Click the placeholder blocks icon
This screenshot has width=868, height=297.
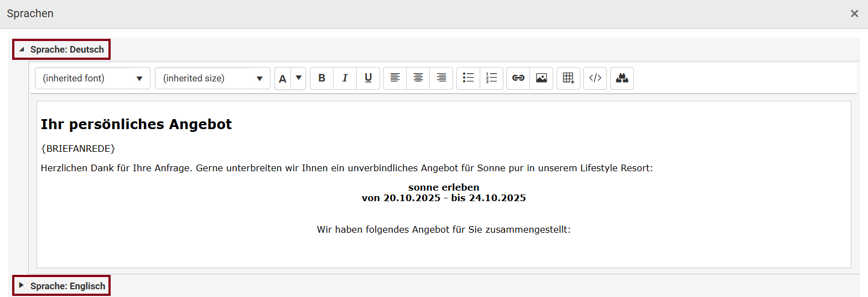coord(622,78)
